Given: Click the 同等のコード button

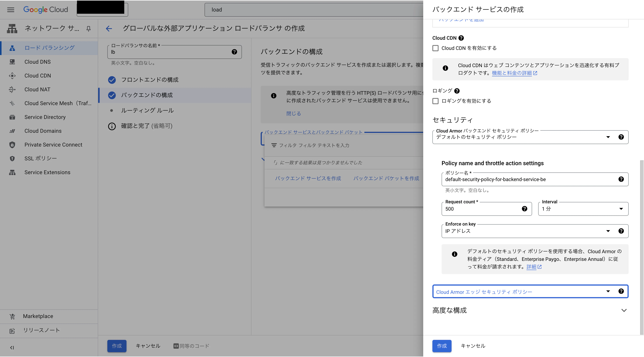Looking at the screenshot, I should click(191, 346).
